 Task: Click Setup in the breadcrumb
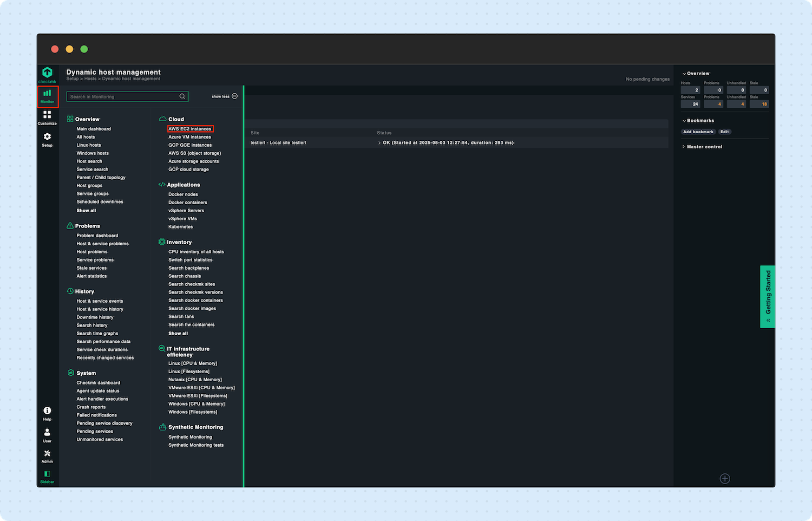pyautogui.click(x=73, y=79)
